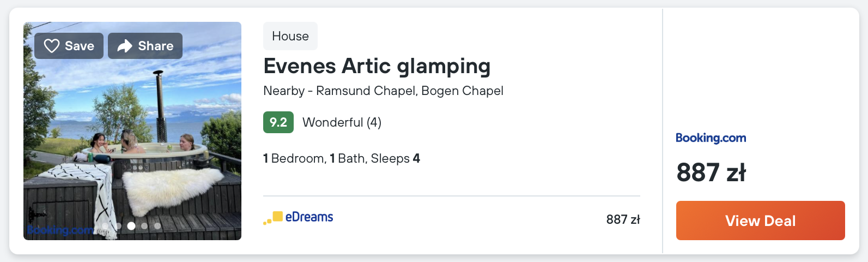The image size is (868, 262).
Task: Click the Booking.com logo above the price
Action: (x=711, y=138)
